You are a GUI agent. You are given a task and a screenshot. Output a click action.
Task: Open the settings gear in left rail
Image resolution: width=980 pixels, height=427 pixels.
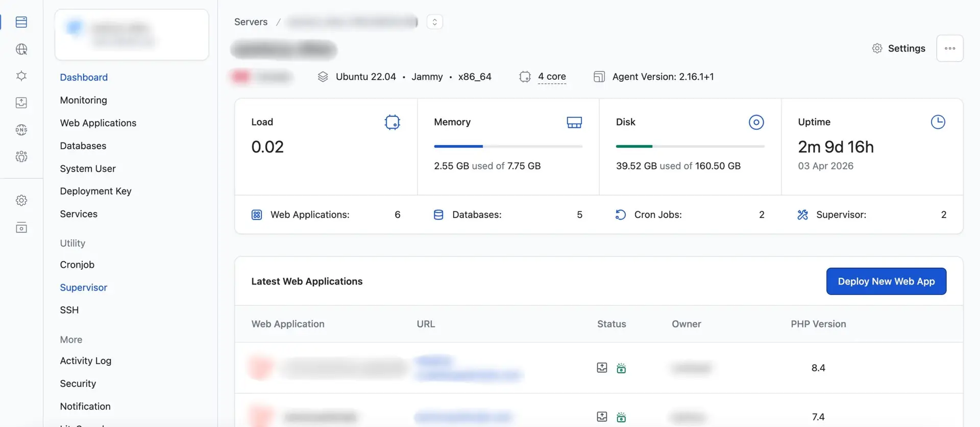[x=21, y=201]
